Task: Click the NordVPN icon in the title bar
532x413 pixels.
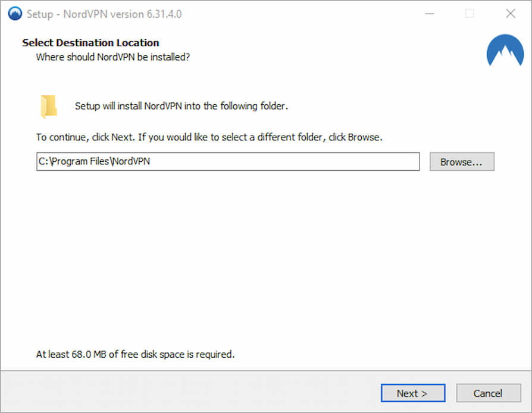Action: pyautogui.click(x=15, y=14)
